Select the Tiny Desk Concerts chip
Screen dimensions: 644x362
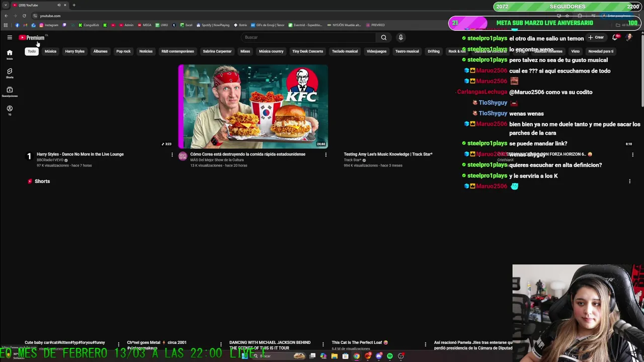click(307, 51)
